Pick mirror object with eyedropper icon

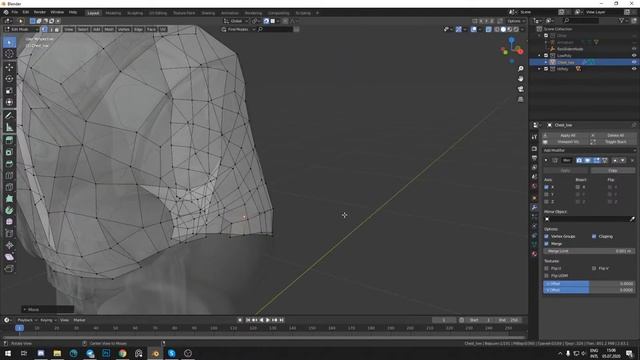[x=632, y=219]
